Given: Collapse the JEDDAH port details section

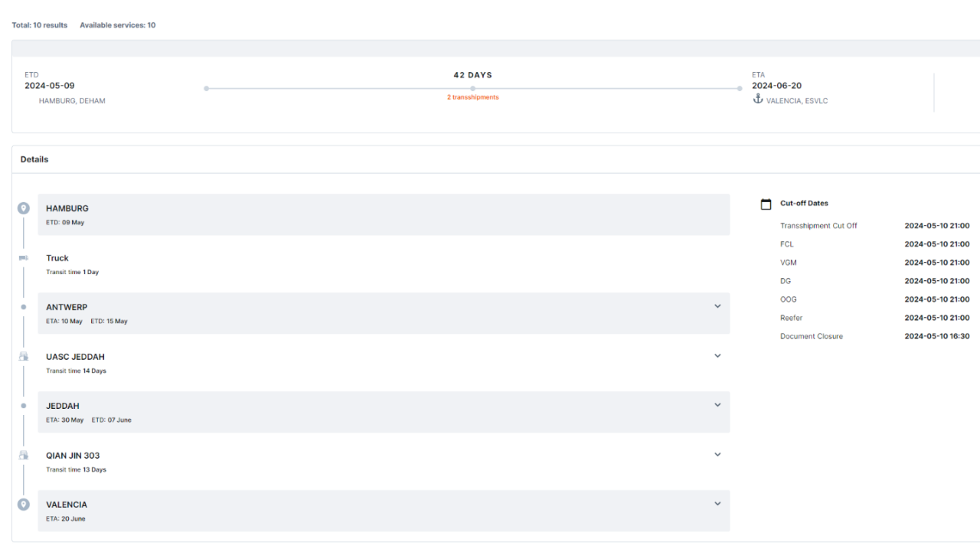Looking at the screenshot, I should [x=717, y=404].
